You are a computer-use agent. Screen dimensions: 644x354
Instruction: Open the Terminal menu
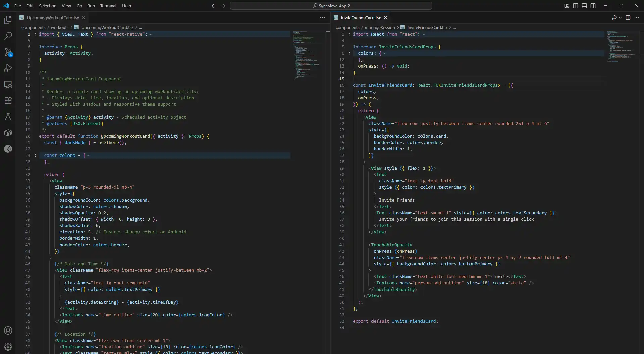[x=108, y=6]
